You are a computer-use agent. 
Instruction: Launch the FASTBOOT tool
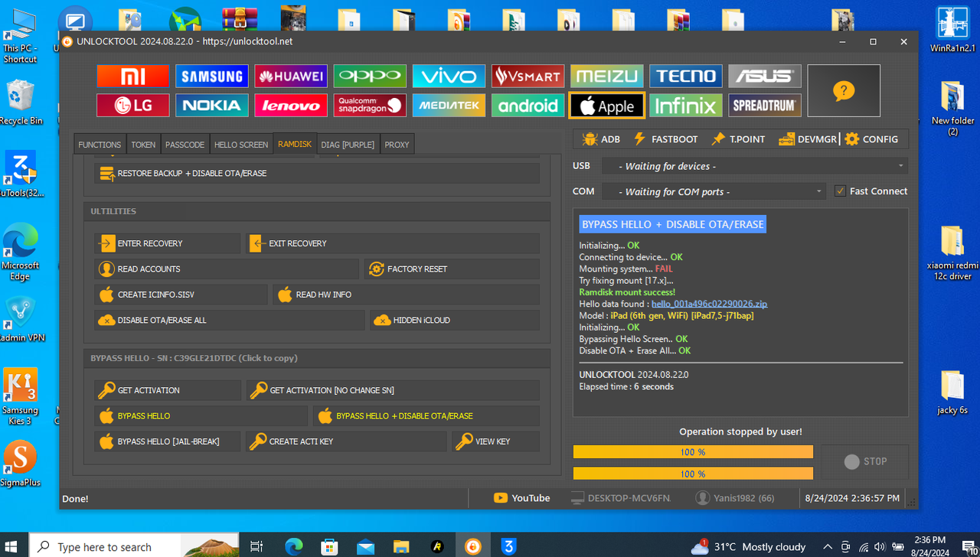[x=665, y=139]
